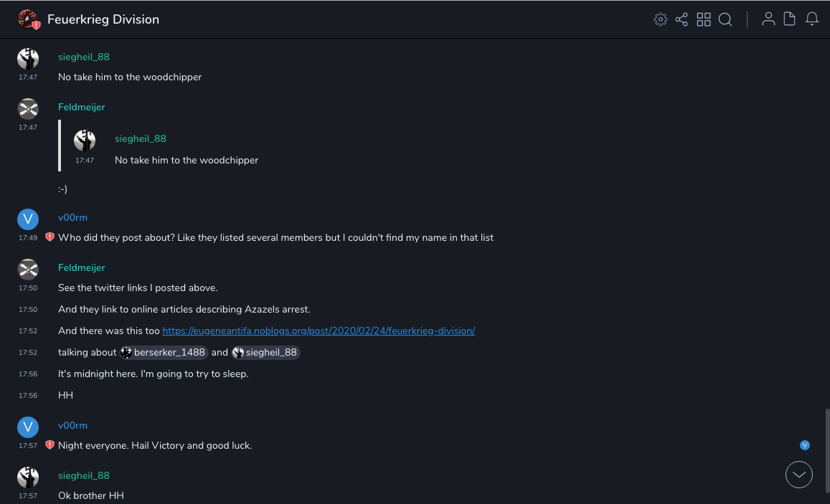Click the room avatar in the header
The image size is (830, 504).
28,19
